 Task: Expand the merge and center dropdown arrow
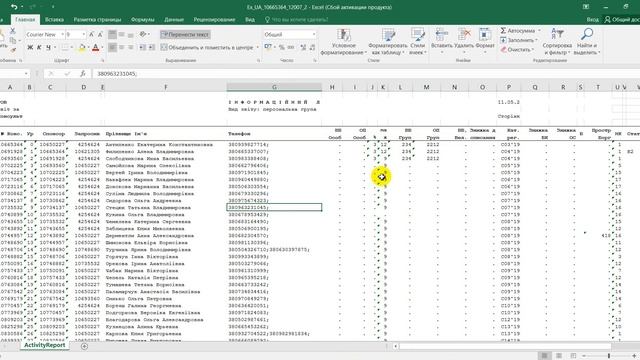point(258,48)
